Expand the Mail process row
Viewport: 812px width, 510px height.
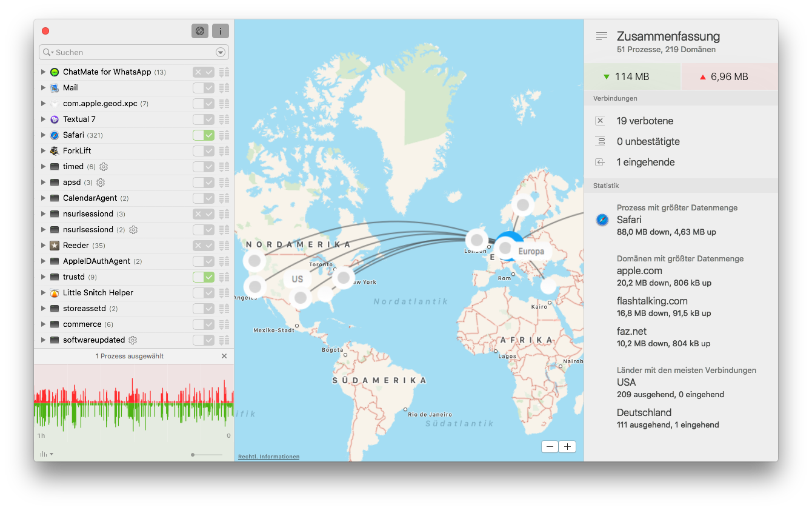[x=43, y=88]
